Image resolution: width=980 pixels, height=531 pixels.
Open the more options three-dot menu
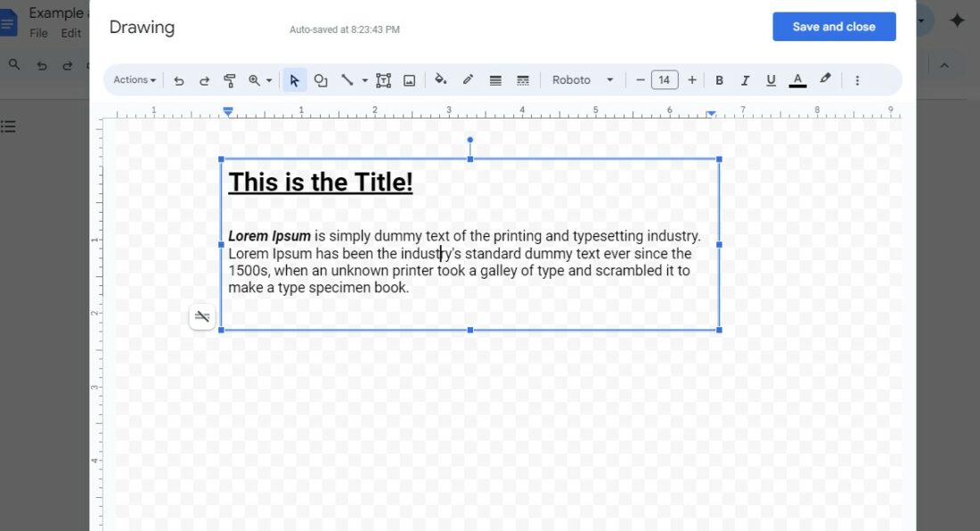click(x=857, y=79)
